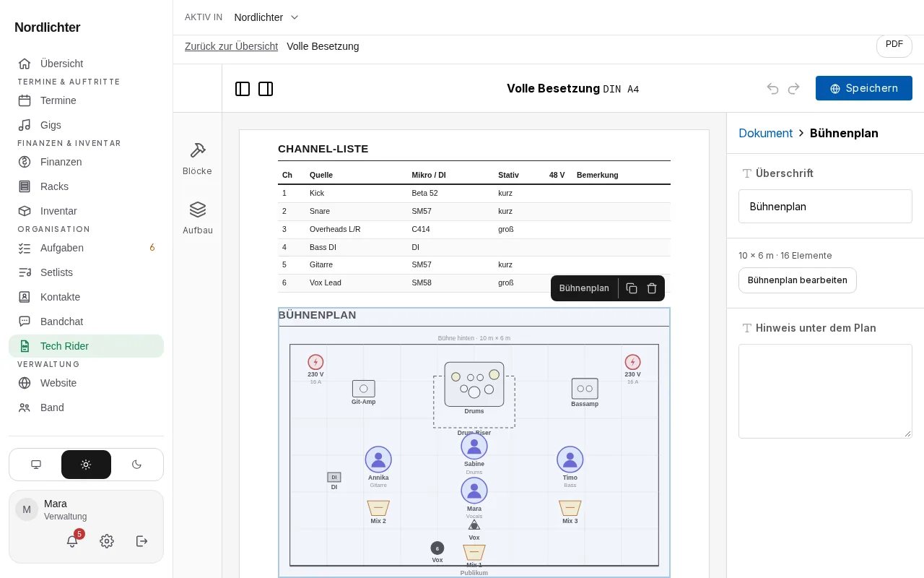The width and height of the screenshot is (924, 578).
Task: Open settings gear in user card
Action: click(107, 541)
